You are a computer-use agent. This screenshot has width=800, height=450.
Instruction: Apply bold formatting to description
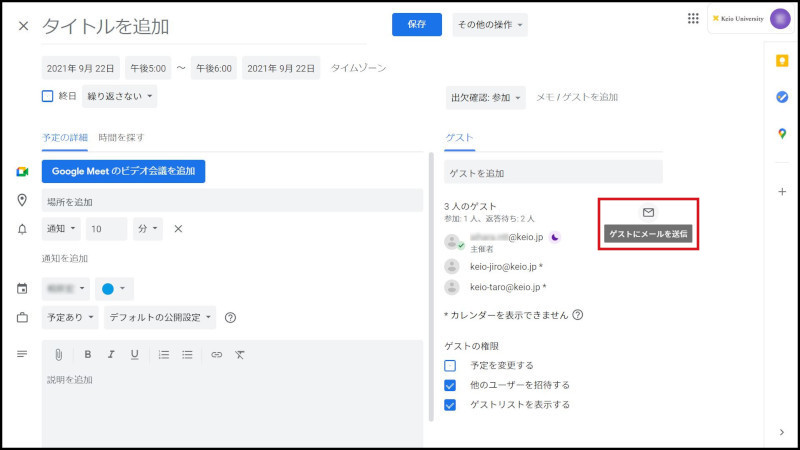pyautogui.click(x=88, y=354)
